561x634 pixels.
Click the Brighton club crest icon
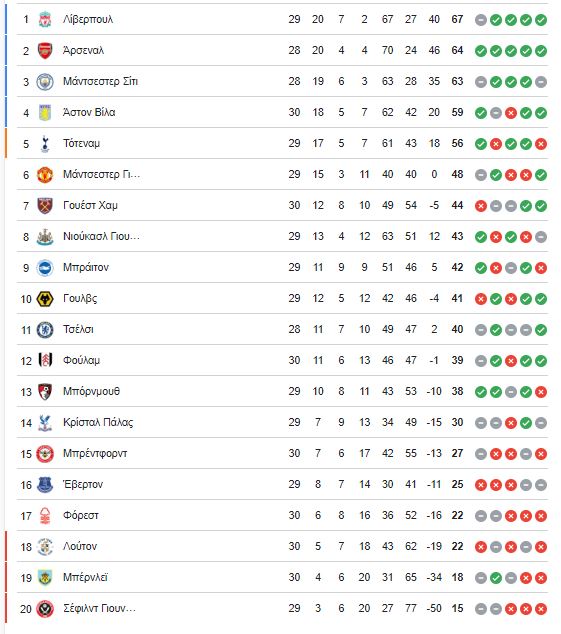(45, 268)
